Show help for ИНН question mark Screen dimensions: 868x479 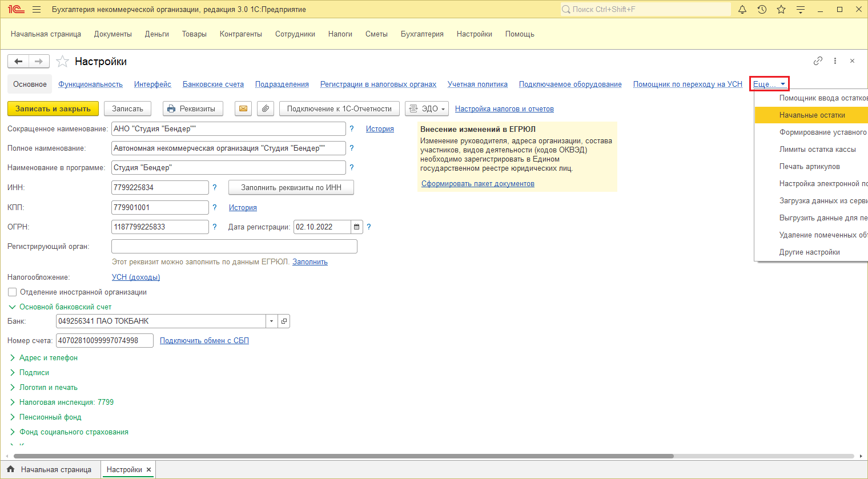tap(215, 187)
